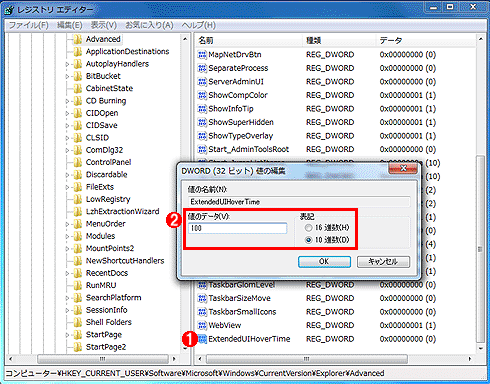Viewport: 490px width, 384px height.
Task: Open the お気に入り(A) favorites menu
Action: tap(149, 25)
